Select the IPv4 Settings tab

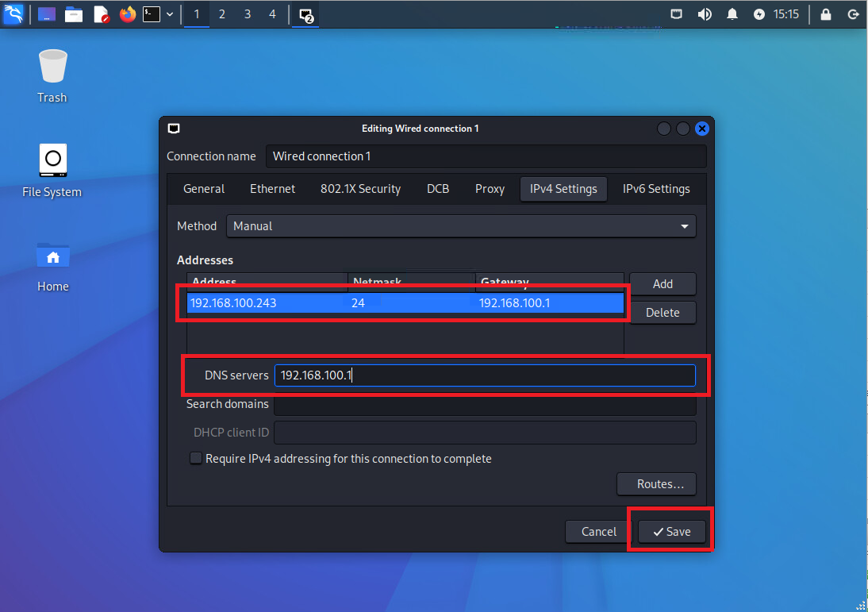563,189
